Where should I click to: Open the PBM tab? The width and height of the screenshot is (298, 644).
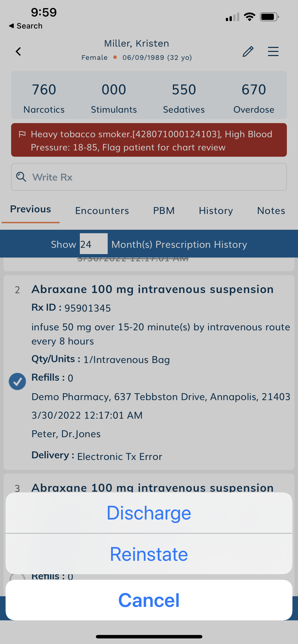click(x=164, y=210)
